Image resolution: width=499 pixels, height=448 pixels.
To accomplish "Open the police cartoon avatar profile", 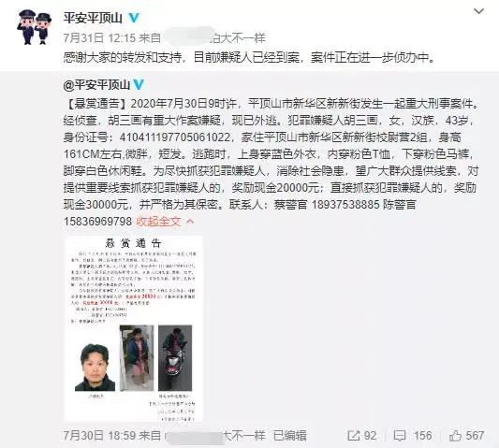I will coord(34,27).
